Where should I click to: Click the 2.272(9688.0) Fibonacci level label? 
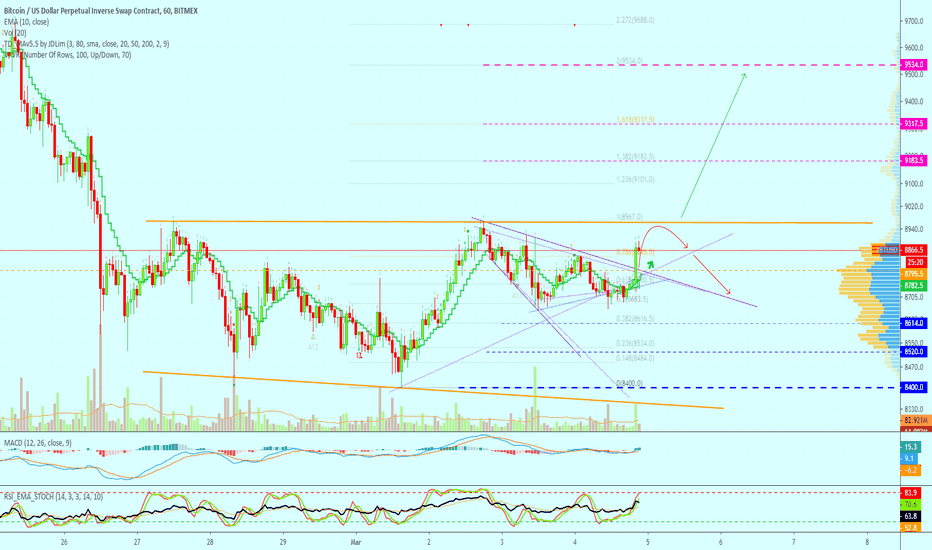click(x=635, y=20)
